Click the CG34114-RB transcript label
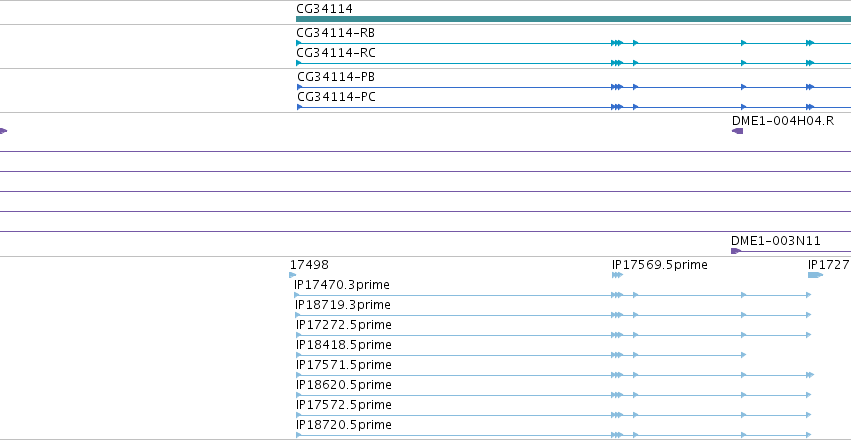The image size is (851, 440). [335, 33]
